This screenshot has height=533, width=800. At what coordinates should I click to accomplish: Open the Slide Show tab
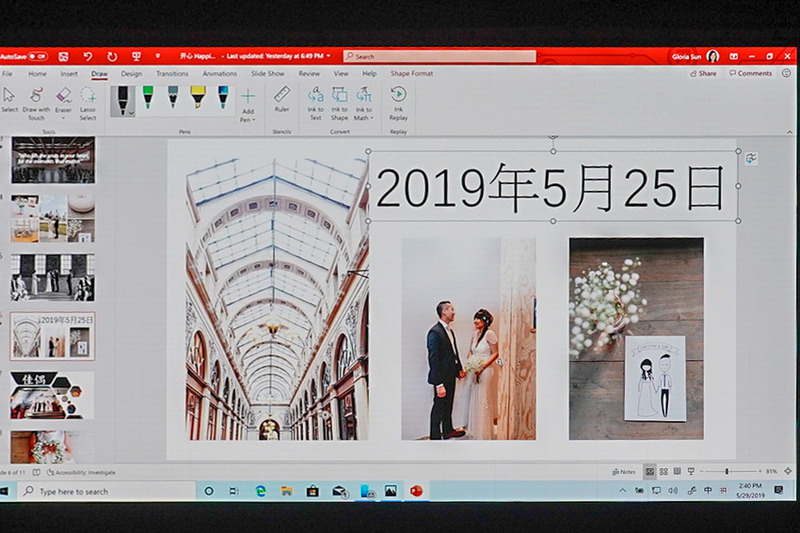267,74
